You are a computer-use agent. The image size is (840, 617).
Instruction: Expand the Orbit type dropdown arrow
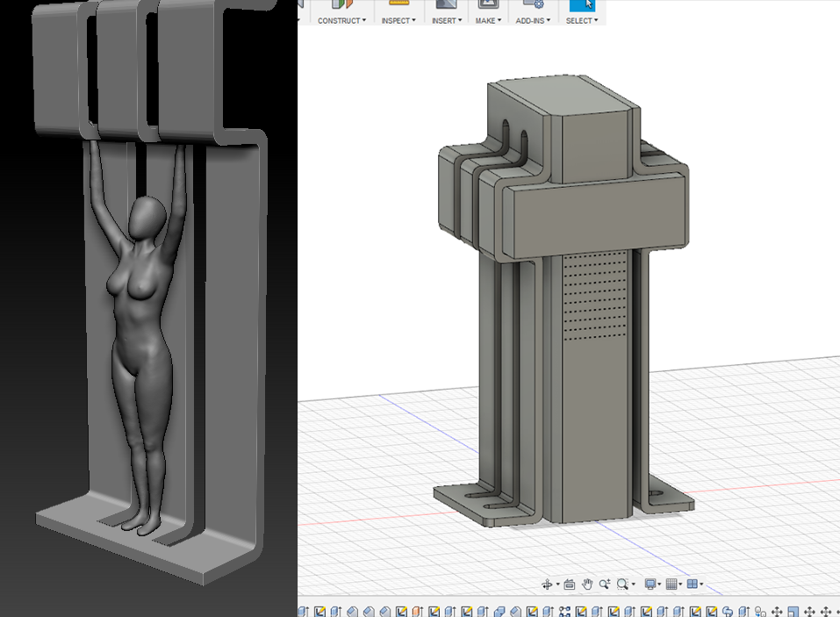point(557,585)
